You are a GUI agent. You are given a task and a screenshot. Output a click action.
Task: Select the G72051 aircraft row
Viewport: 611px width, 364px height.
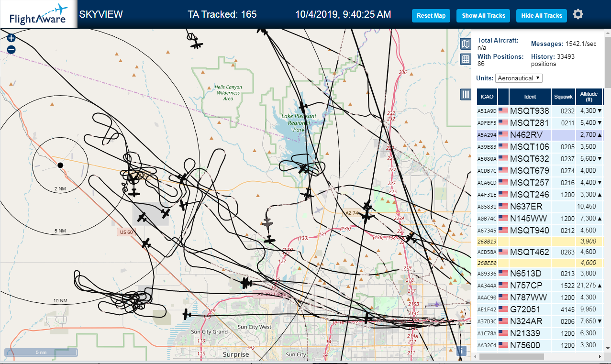(x=540, y=309)
